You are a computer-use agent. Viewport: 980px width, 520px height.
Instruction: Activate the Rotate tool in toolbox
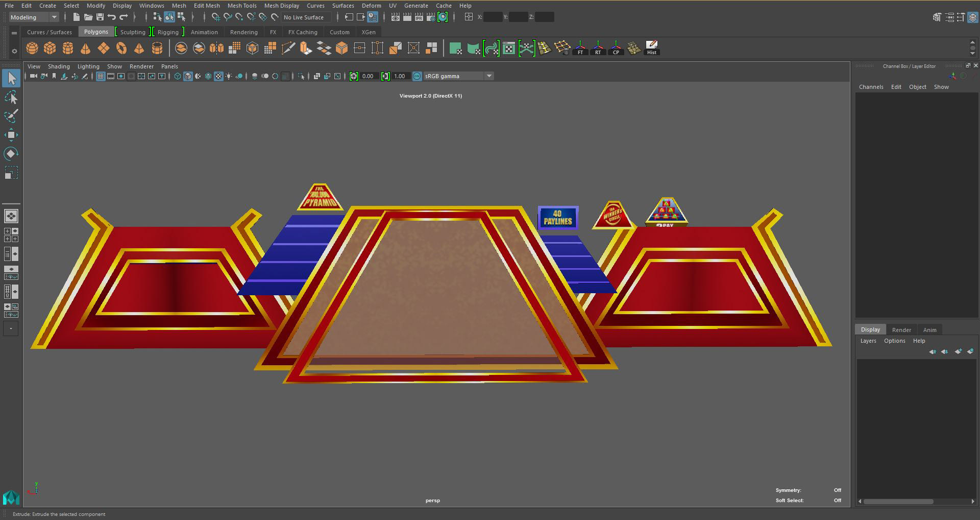(11, 154)
